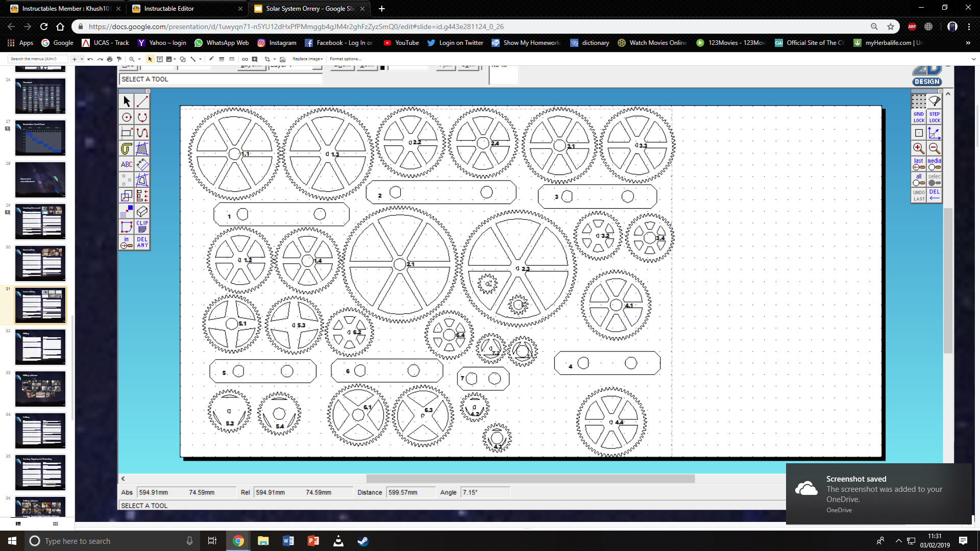Click Format options in the Slides toolbar

[x=345, y=59]
